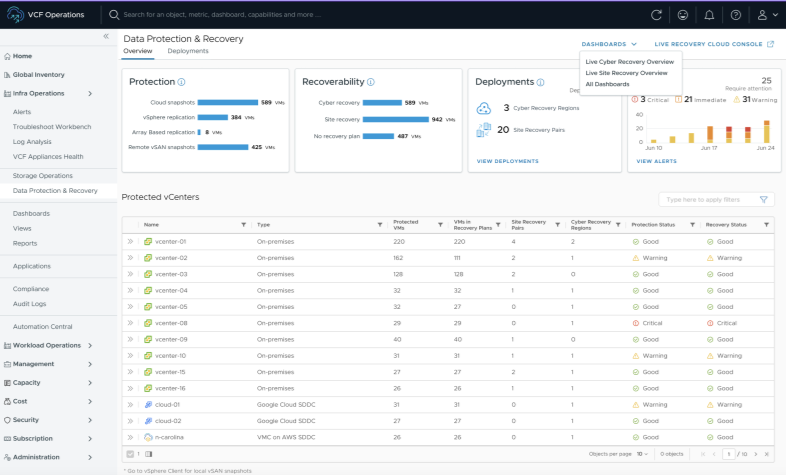
Task: Collapse the left navigation sidebar
Action: [x=106, y=36]
